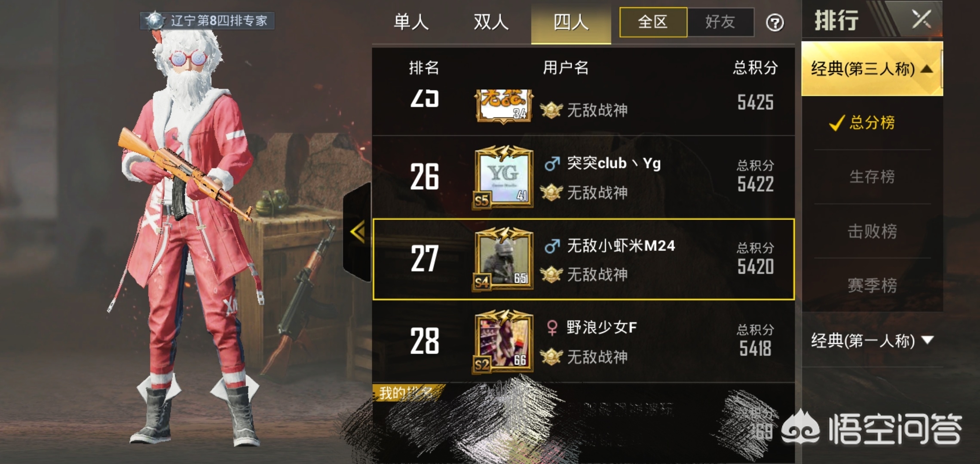This screenshot has width=980, height=464.
Task: Open 野浪少女F player avatar
Action: click(504, 341)
